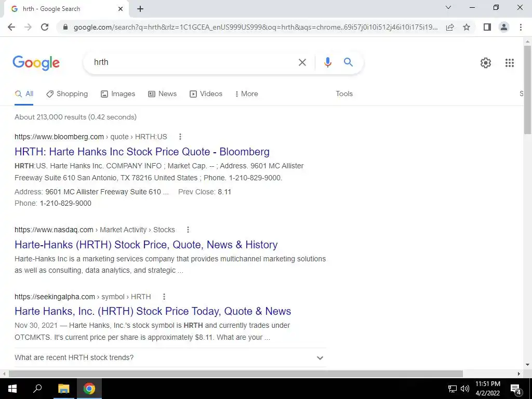Click the phone number 1-210-829-9000
Viewport: 532px width, 399px height.
[x=65, y=204]
